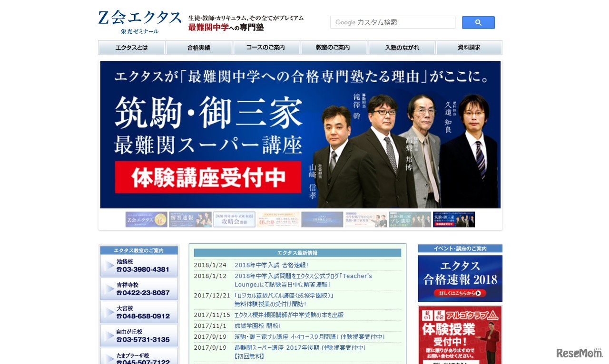Click the Z会エクタス site logo

click(138, 19)
